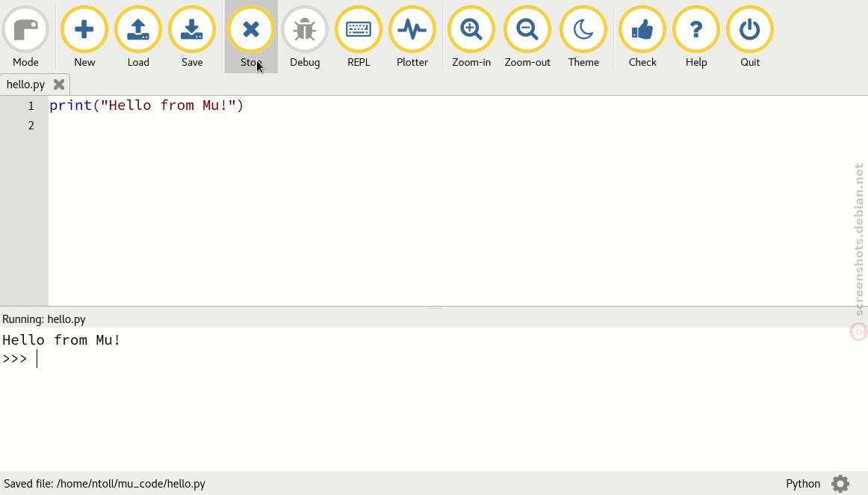Save the current script
Image resolution: width=868 pixels, height=495 pixels.
[x=192, y=37]
